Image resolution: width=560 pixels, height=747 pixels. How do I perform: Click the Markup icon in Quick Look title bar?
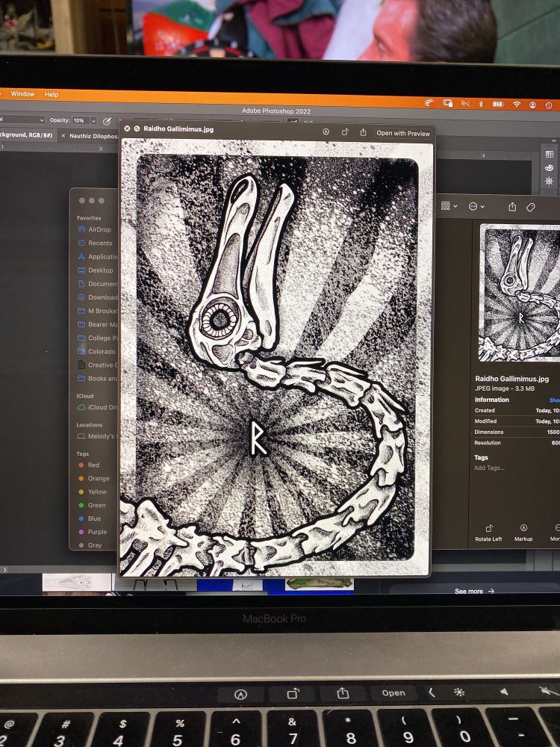point(326,132)
